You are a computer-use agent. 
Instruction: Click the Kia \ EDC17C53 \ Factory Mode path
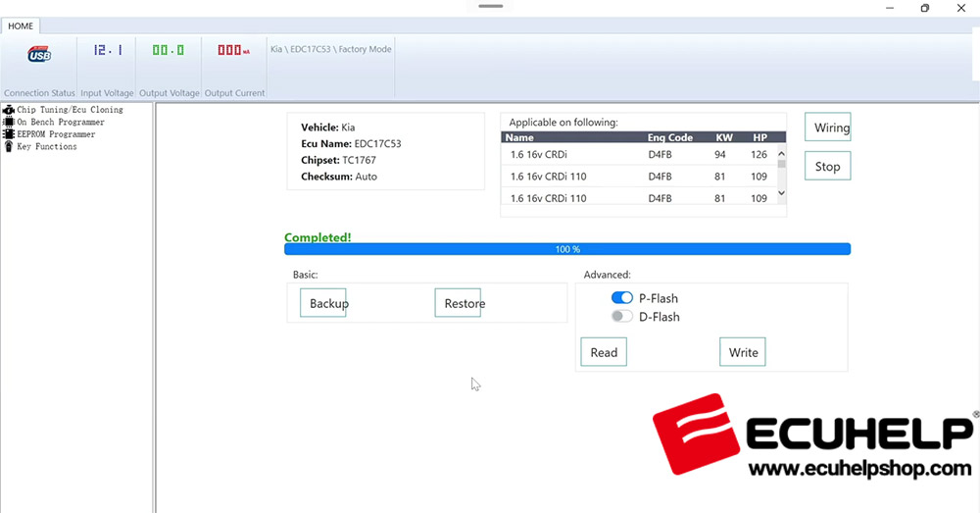tap(330, 49)
